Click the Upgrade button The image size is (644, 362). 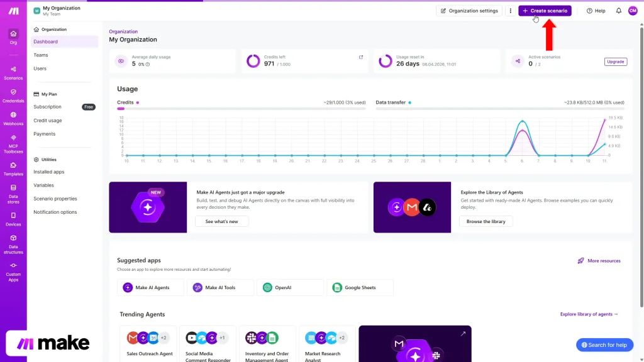point(615,62)
